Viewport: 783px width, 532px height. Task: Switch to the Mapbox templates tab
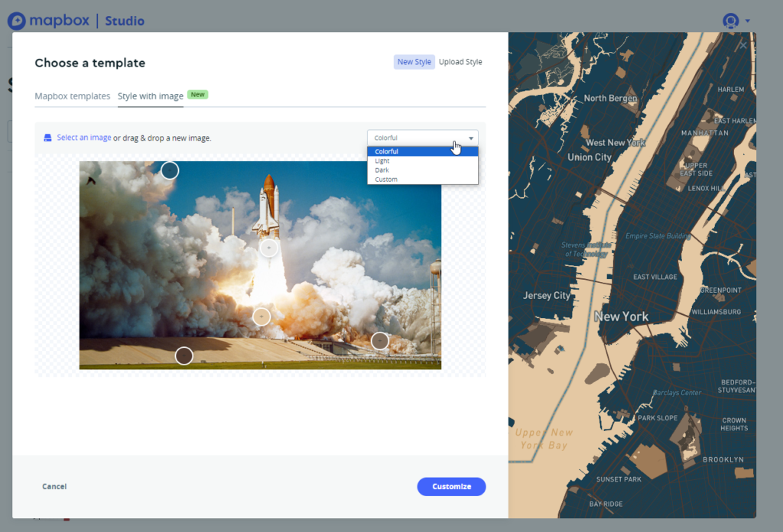[72, 96]
